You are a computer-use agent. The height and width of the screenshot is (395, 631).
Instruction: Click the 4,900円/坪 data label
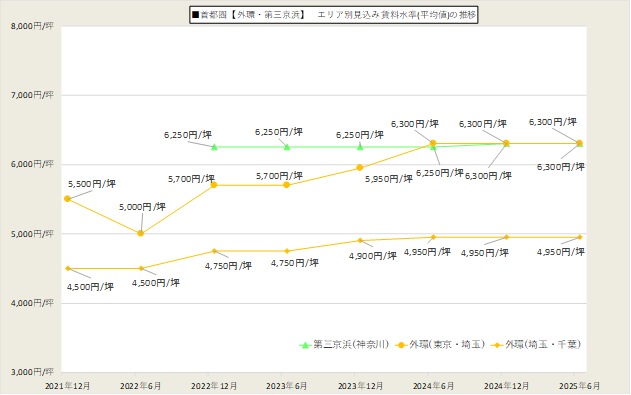[373, 256]
